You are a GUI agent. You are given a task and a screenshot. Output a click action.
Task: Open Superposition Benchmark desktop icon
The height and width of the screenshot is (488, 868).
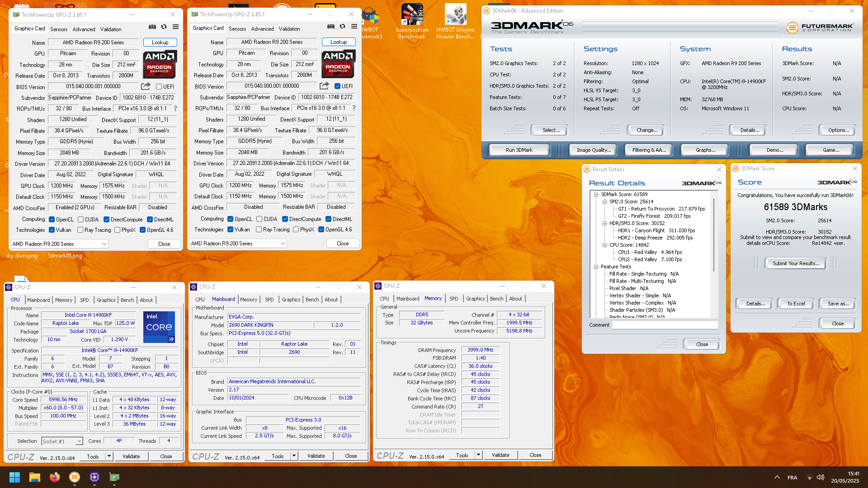(411, 21)
